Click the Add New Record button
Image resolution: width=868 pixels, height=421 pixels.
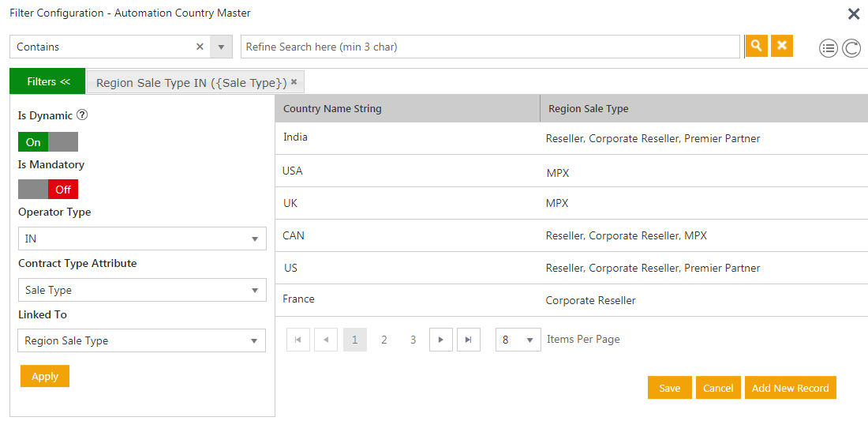790,388
